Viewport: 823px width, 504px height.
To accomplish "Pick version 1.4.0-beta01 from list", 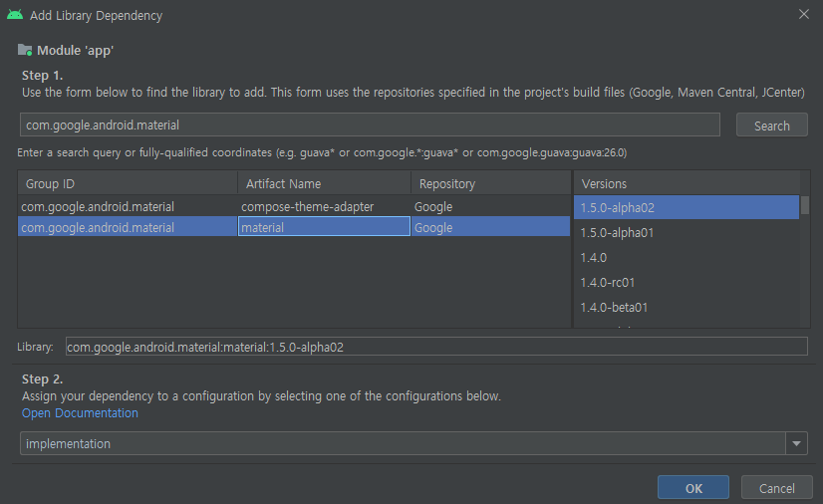I will (x=686, y=308).
